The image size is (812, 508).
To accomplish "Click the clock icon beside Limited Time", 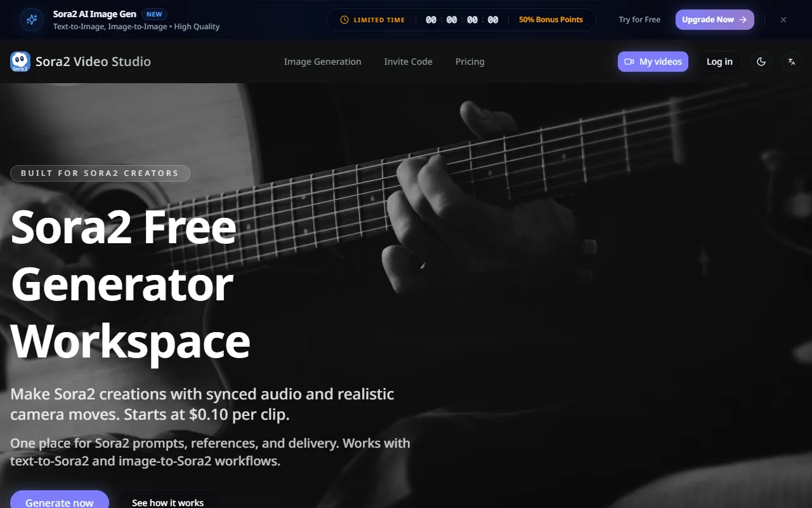I will click(x=344, y=20).
